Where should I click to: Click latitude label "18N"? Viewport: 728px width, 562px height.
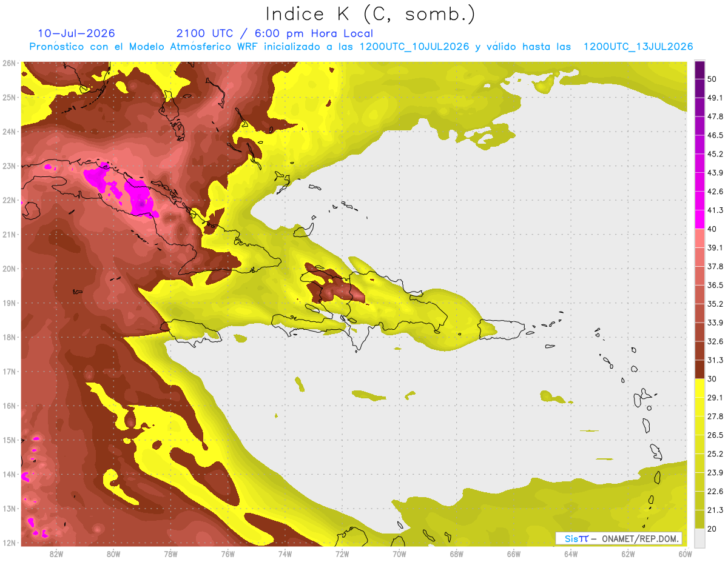point(9,337)
